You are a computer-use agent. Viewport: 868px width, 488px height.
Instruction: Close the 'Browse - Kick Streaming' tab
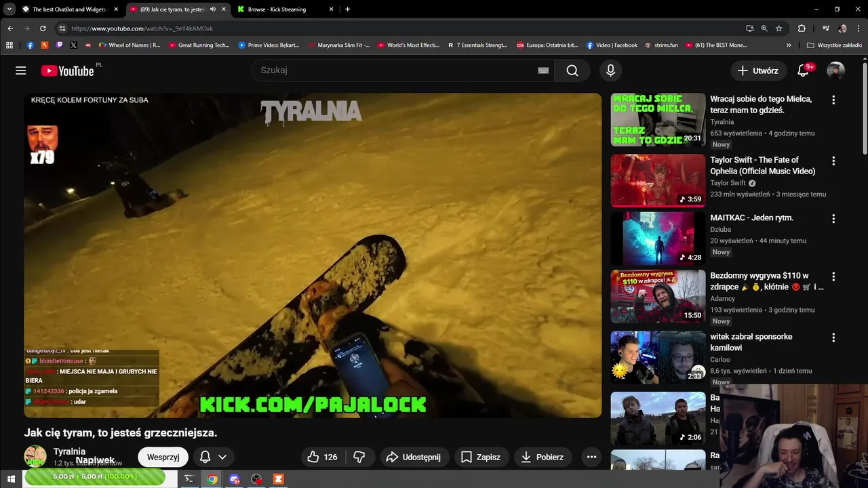331,9
